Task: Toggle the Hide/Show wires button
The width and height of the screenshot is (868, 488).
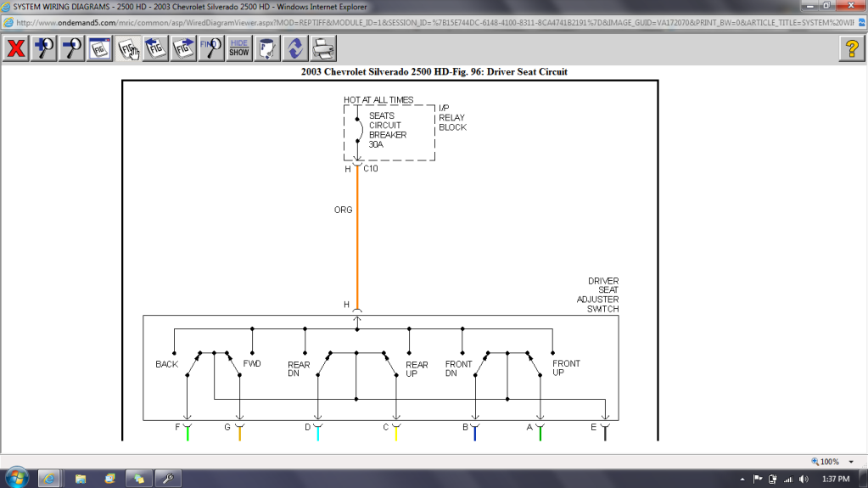Action: pyautogui.click(x=239, y=48)
